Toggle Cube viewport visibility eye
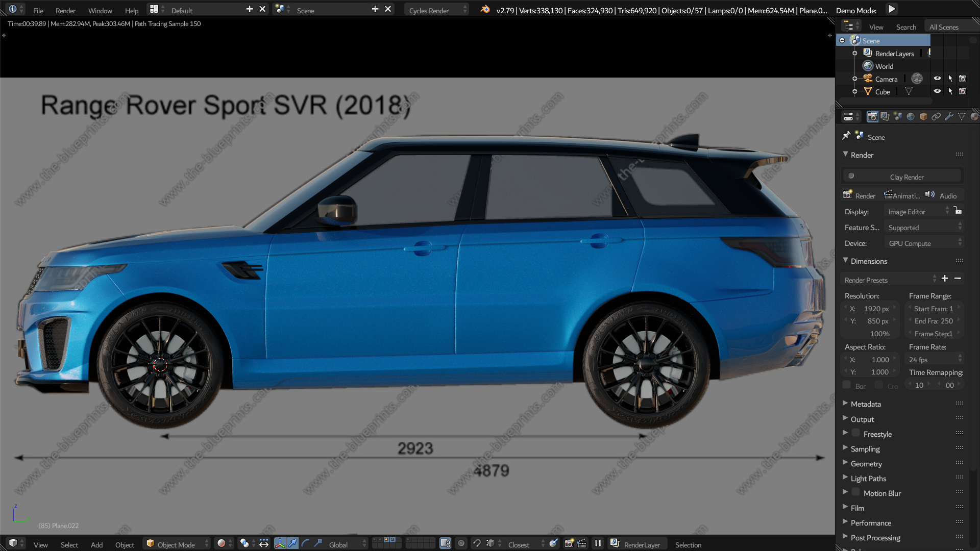Screen dimensions: 980x551 [x=937, y=91]
